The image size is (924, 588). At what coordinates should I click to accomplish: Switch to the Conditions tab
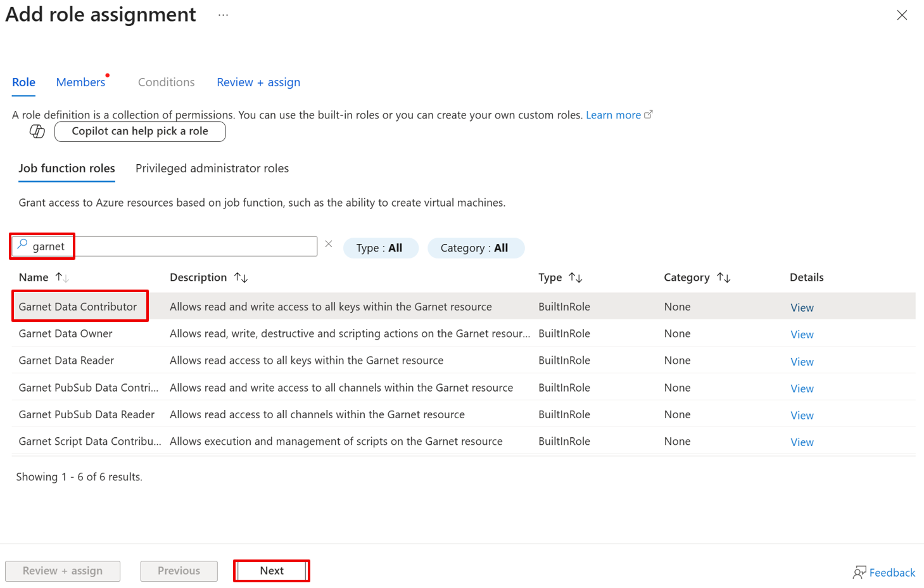[166, 82]
